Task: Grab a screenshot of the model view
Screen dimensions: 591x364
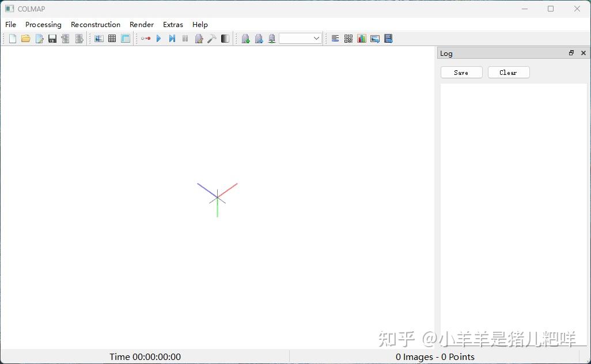Action: coord(375,39)
